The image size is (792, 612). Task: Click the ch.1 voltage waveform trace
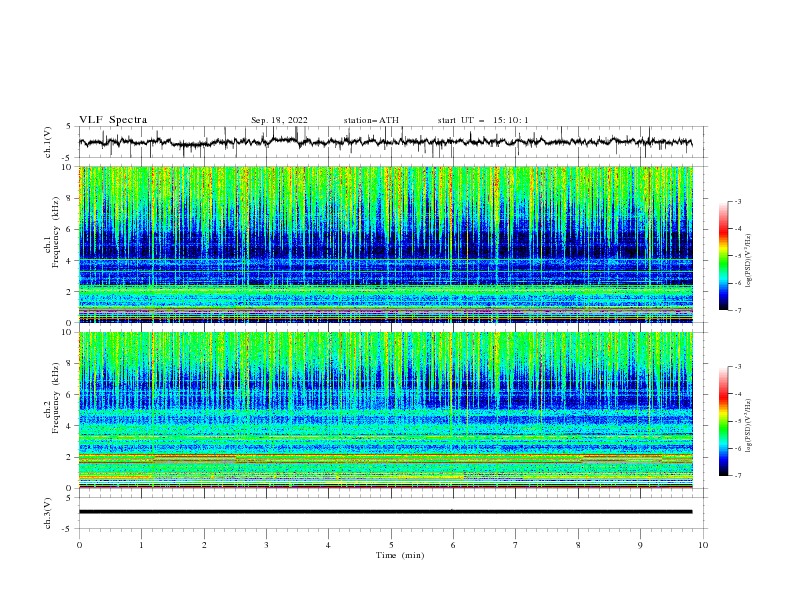(386, 142)
